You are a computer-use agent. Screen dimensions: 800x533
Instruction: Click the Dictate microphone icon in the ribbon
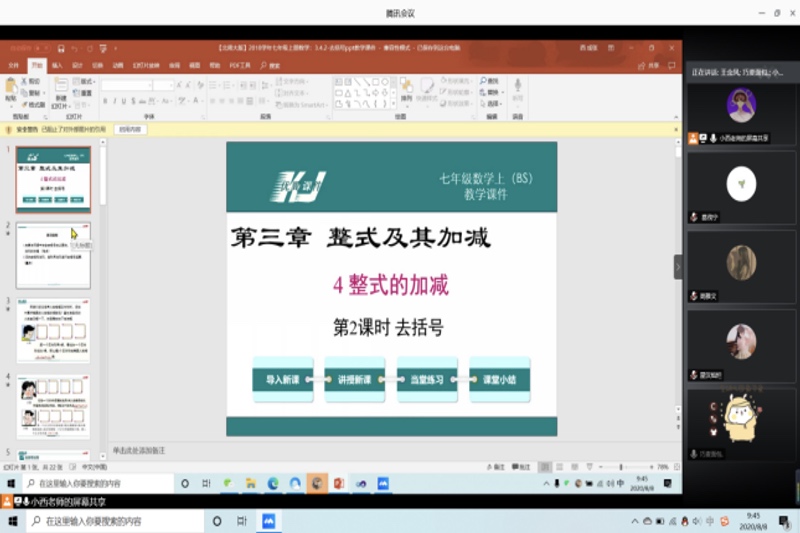(517, 86)
